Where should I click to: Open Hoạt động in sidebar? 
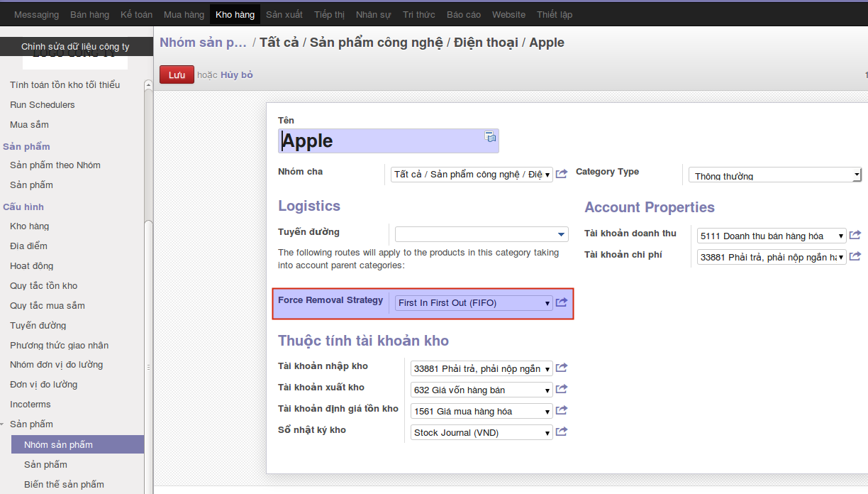click(x=32, y=266)
